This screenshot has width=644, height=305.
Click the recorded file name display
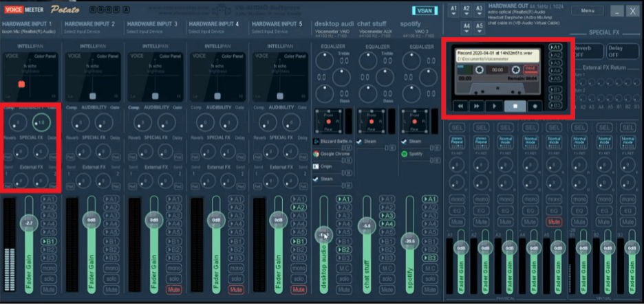pos(496,56)
